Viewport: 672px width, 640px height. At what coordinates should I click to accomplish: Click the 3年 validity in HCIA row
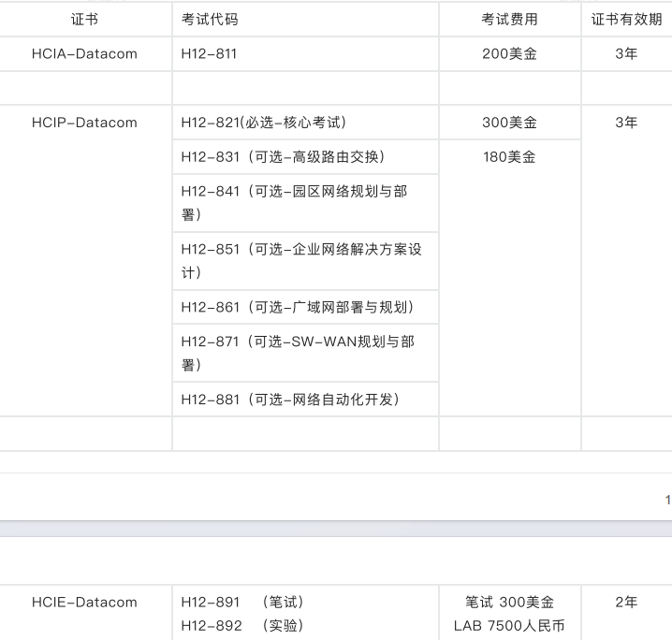pyautogui.click(x=626, y=54)
